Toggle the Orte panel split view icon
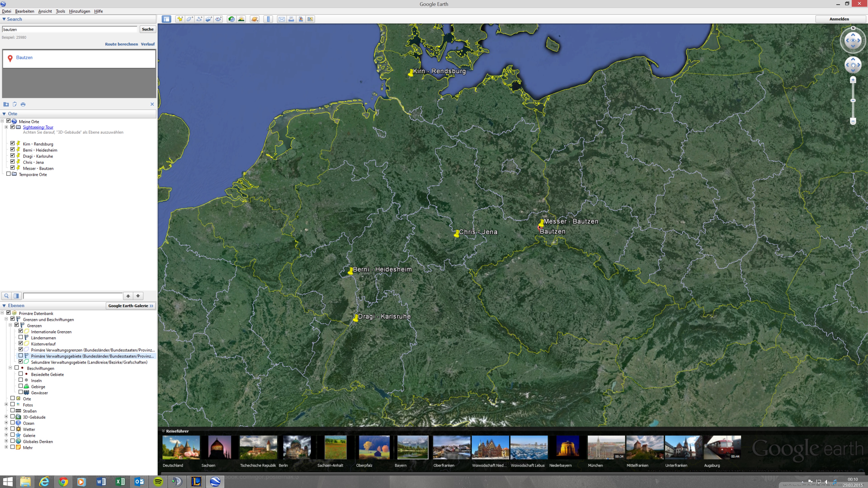This screenshot has height=488, width=868. pyautogui.click(x=16, y=296)
